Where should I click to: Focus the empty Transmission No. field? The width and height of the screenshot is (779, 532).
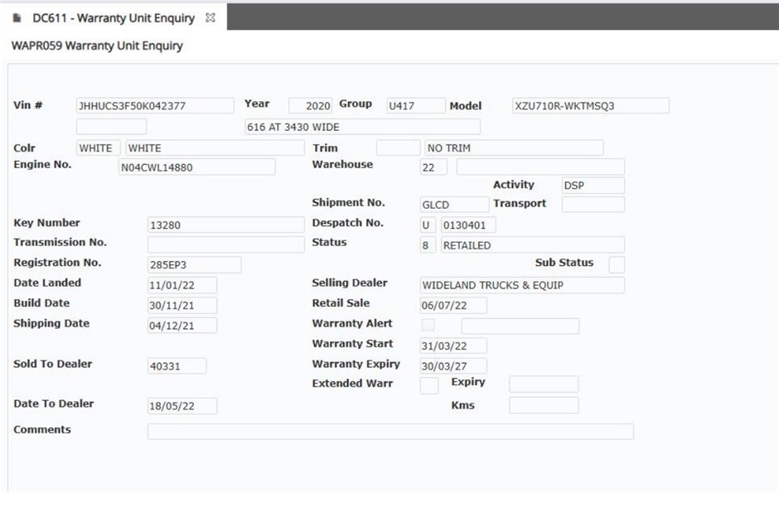point(225,244)
